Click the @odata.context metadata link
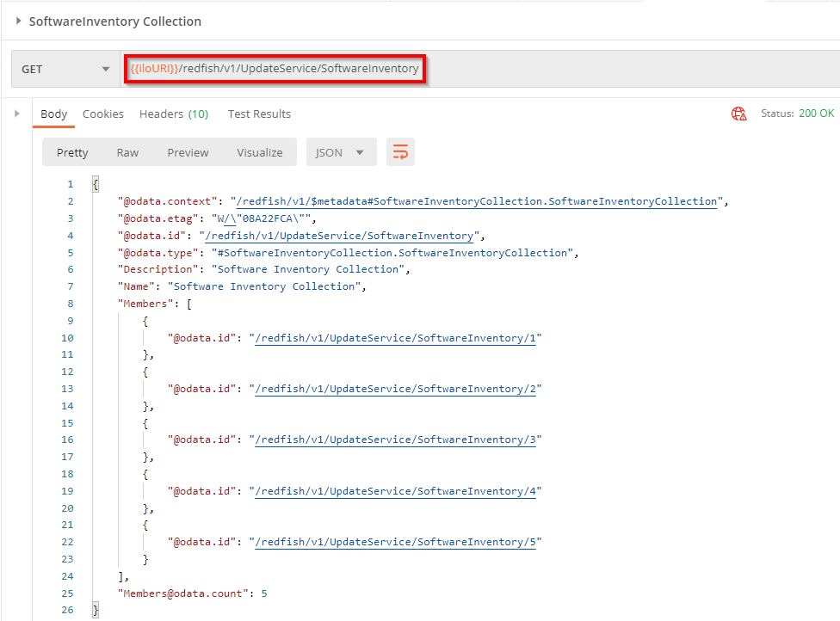 tap(477, 201)
